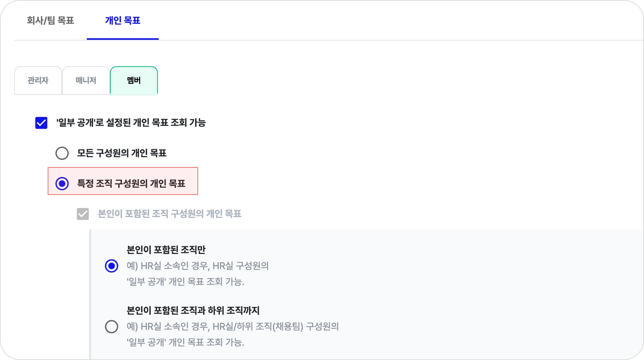Image resolution: width=644 pixels, height=360 pixels.
Task: Open the 매니저 role tab
Action: (86, 80)
